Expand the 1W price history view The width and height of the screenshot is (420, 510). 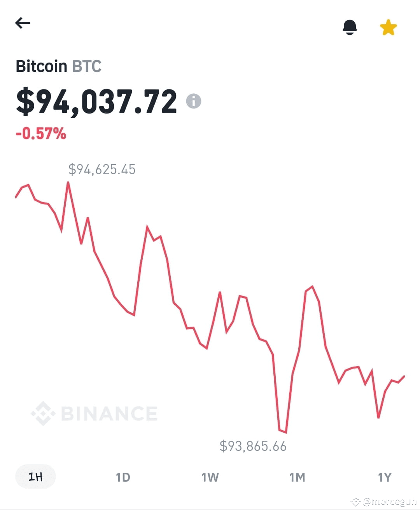[210, 476]
